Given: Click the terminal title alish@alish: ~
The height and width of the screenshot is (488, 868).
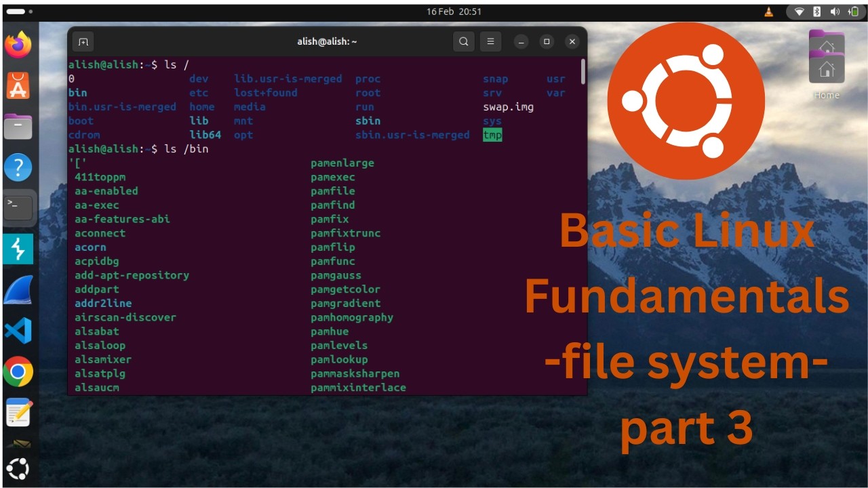Looking at the screenshot, I should (x=327, y=42).
